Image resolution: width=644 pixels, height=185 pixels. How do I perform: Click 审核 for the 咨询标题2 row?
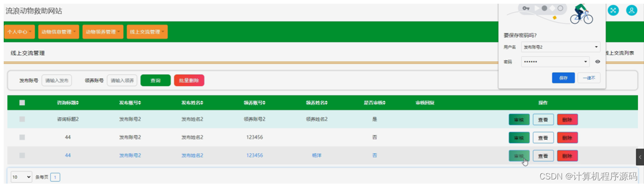[519, 120]
